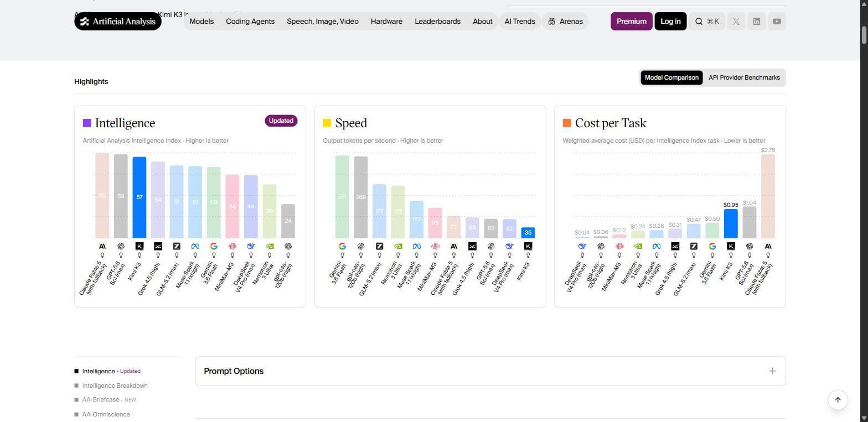The image size is (868, 422).
Task: Click the Anthropic logo in Speed chart
Action: pyautogui.click(x=453, y=246)
